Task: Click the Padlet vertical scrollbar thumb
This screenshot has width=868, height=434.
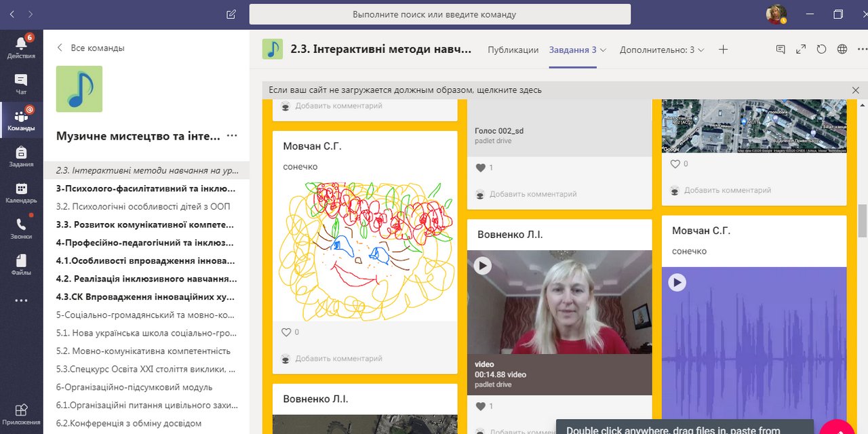Action: coord(863,220)
